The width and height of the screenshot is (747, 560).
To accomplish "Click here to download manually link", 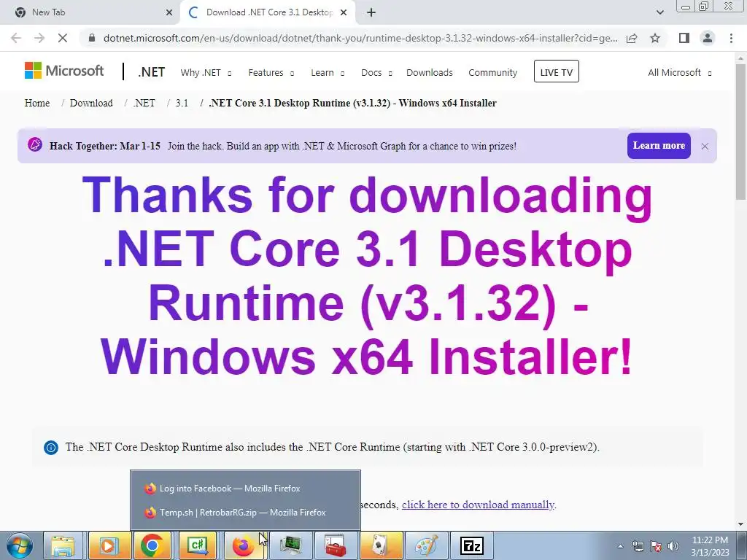I will (x=478, y=505).
